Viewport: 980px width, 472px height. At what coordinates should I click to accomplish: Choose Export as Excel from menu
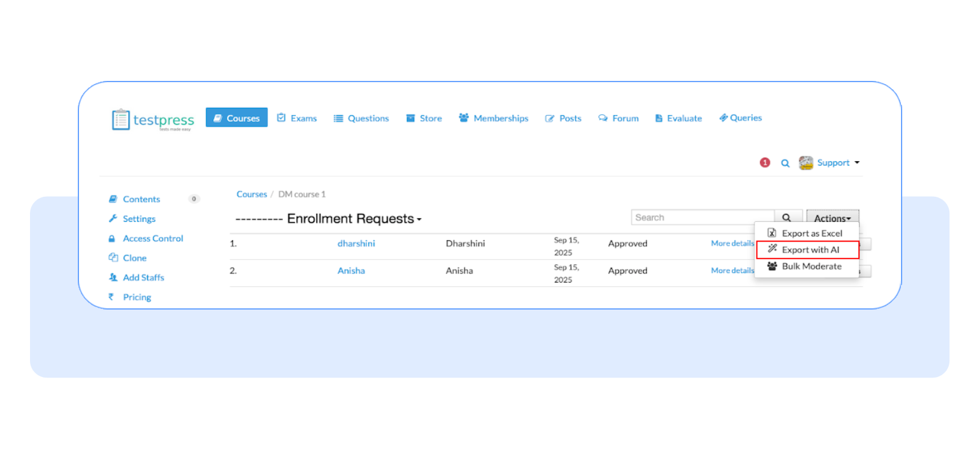point(812,234)
